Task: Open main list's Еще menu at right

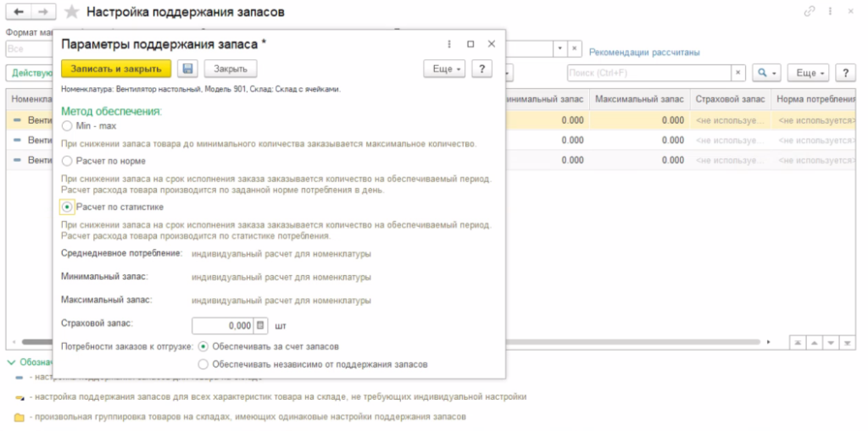Action: tap(807, 73)
